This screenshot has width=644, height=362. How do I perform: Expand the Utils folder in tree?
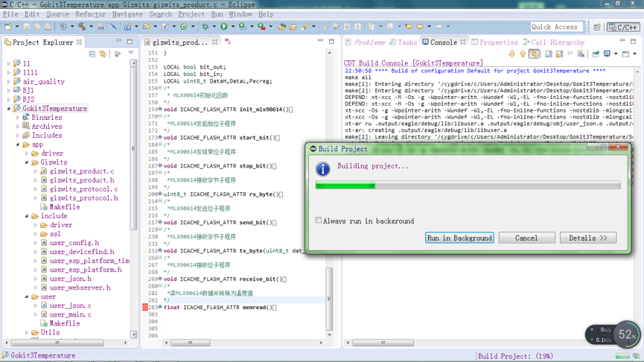(x=27, y=333)
